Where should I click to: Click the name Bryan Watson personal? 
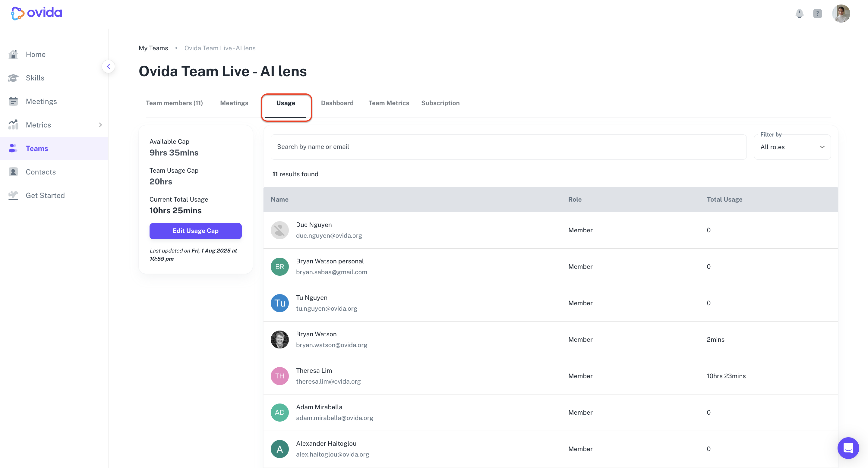[x=330, y=261]
